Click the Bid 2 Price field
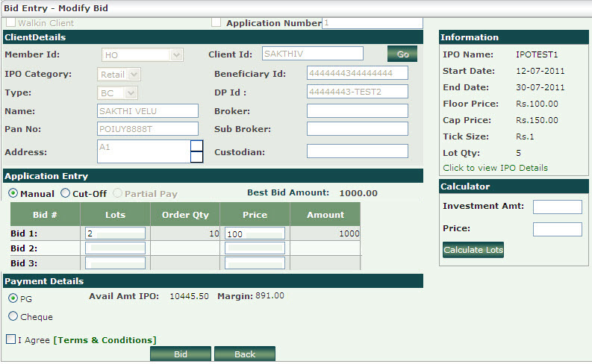 [255, 248]
